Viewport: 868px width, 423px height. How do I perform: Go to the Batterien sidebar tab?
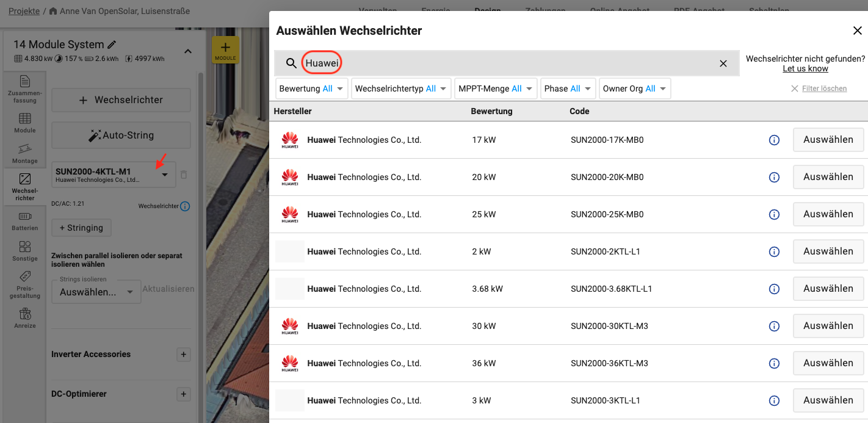(25, 221)
